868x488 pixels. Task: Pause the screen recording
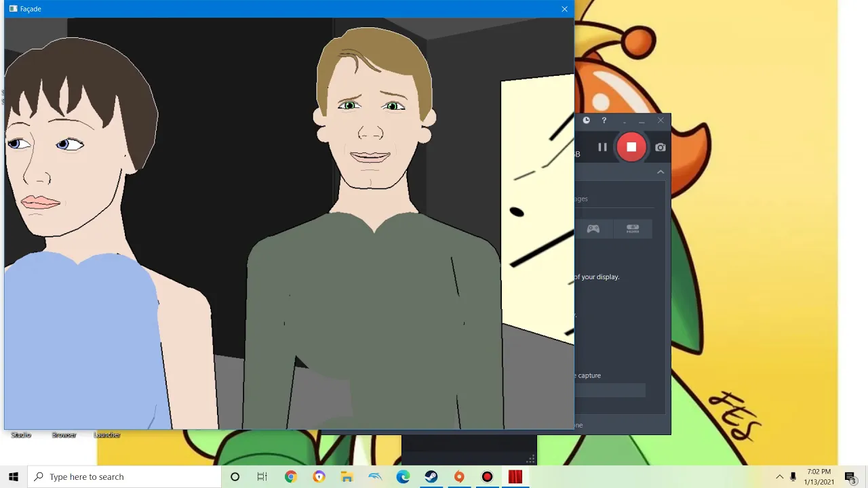602,147
